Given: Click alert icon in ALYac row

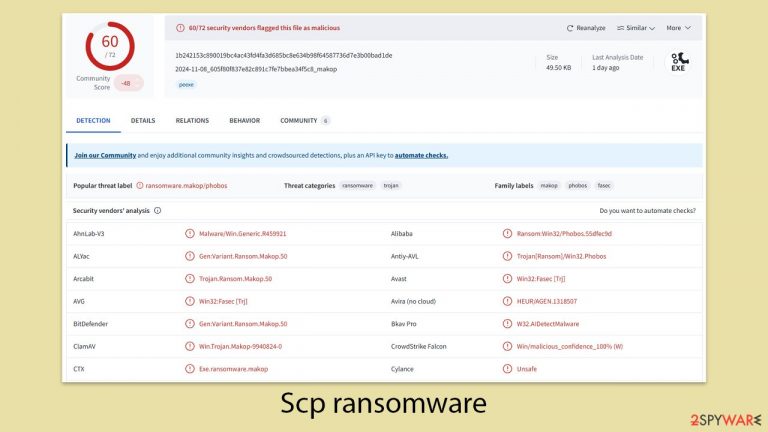Looking at the screenshot, I should click(x=190, y=256).
